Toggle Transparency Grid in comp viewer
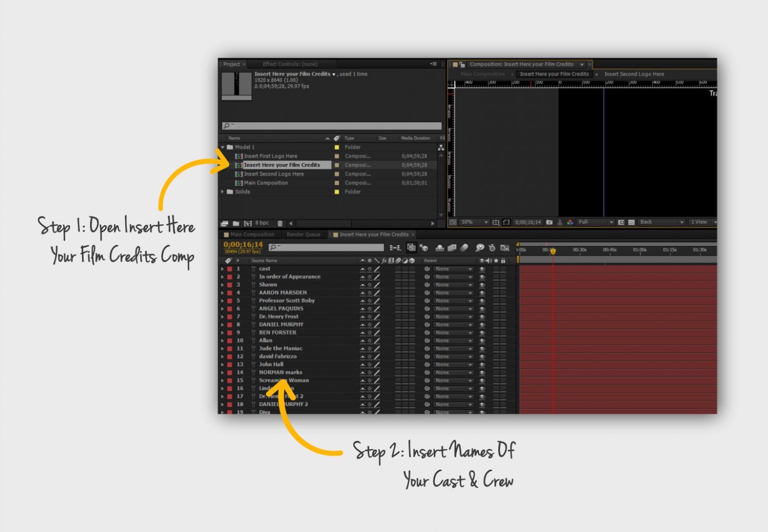This screenshot has width=768, height=532. (x=631, y=222)
